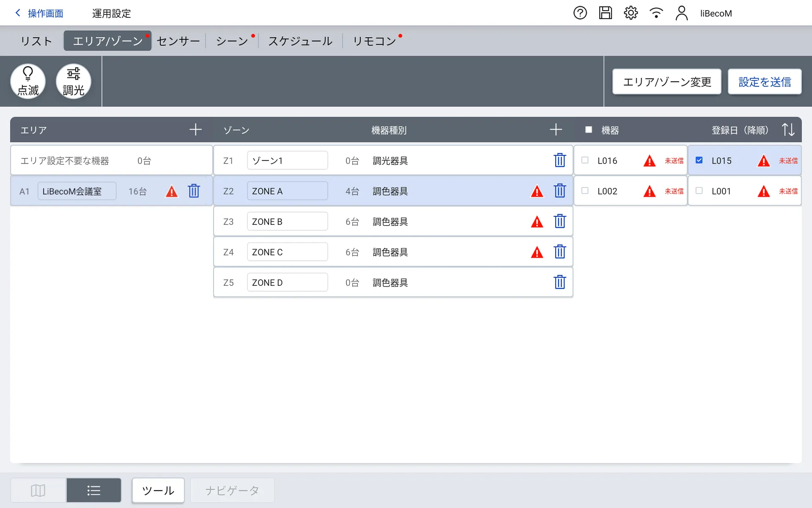Viewport: 812px width, 508px height.
Task: Delete ZONE B using its trash icon
Action: tap(560, 221)
